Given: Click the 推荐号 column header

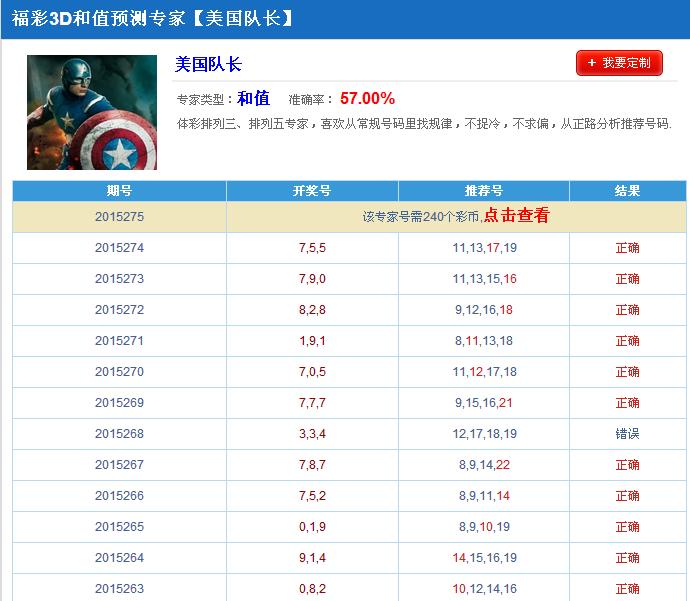Looking at the screenshot, I should 484,191.
